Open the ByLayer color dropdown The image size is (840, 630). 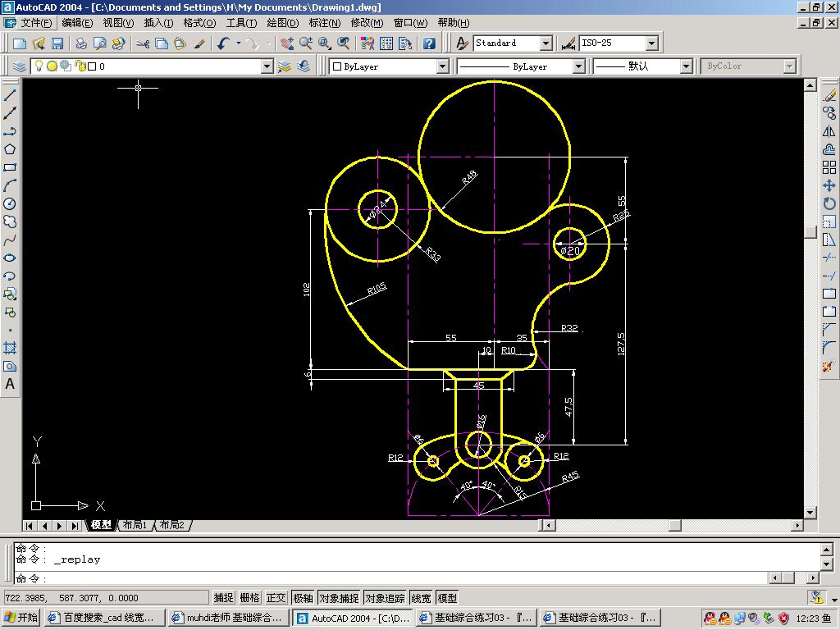pos(442,66)
